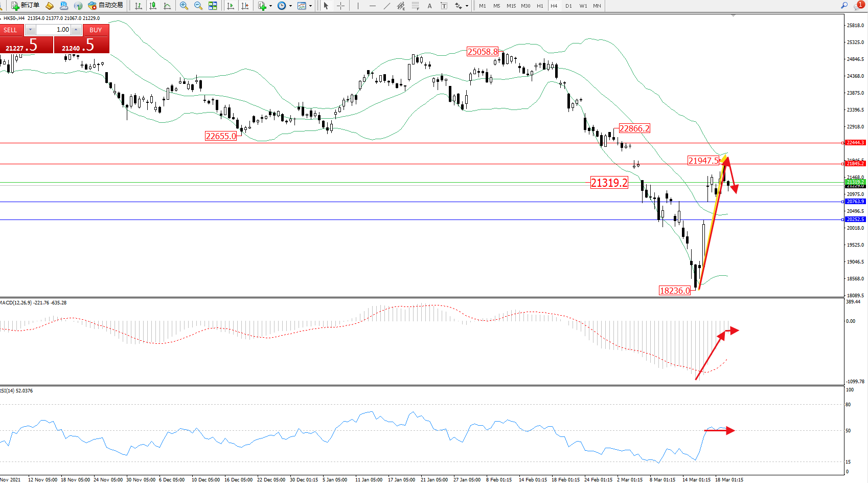This screenshot has height=483, width=868.
Task: Select the trendline drawing tool
Action: coord(387,6)
